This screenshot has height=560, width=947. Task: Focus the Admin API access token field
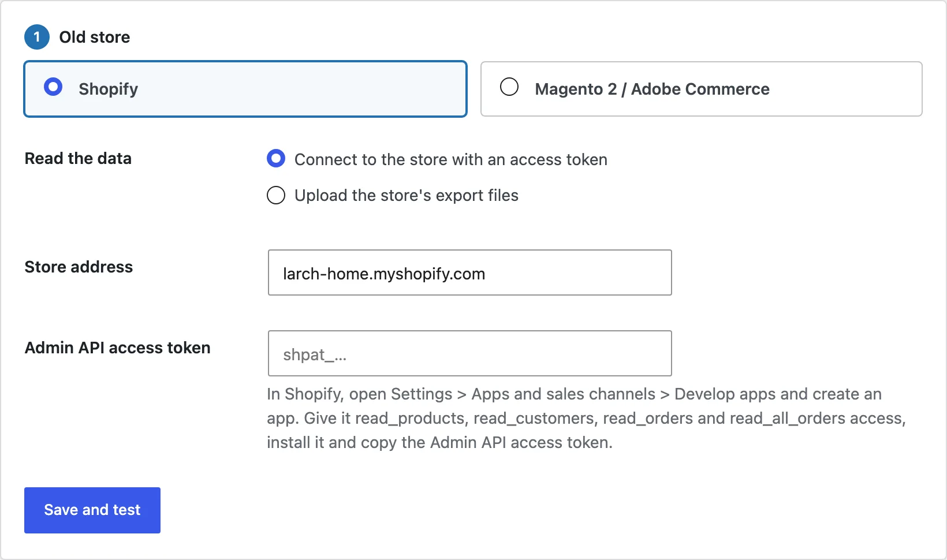coord(469,353)
